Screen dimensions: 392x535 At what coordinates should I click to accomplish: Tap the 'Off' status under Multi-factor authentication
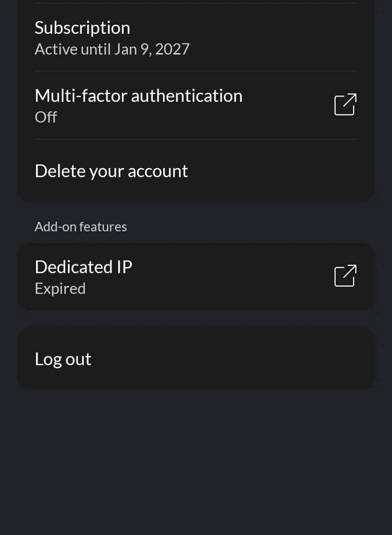(x=46, y=117)
